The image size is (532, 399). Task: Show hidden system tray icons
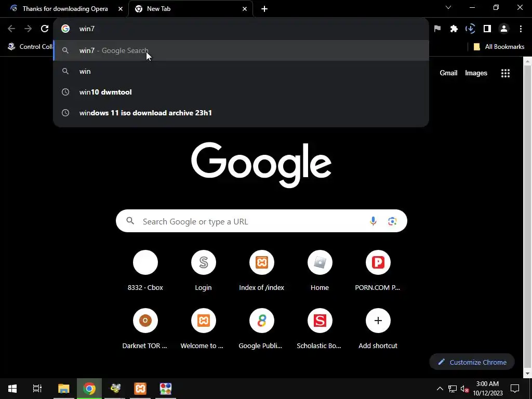[x=440, y=389]
